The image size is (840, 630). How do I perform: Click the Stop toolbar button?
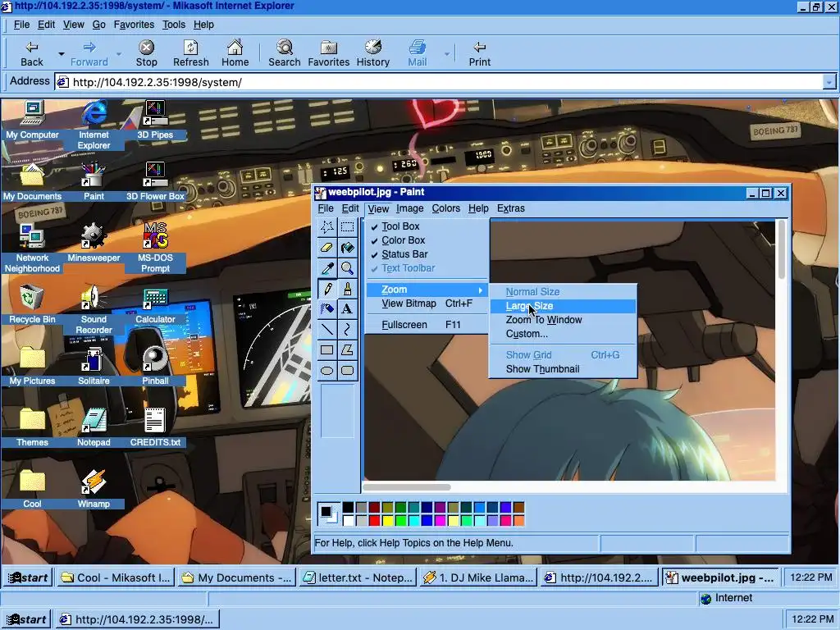(146, 53)
